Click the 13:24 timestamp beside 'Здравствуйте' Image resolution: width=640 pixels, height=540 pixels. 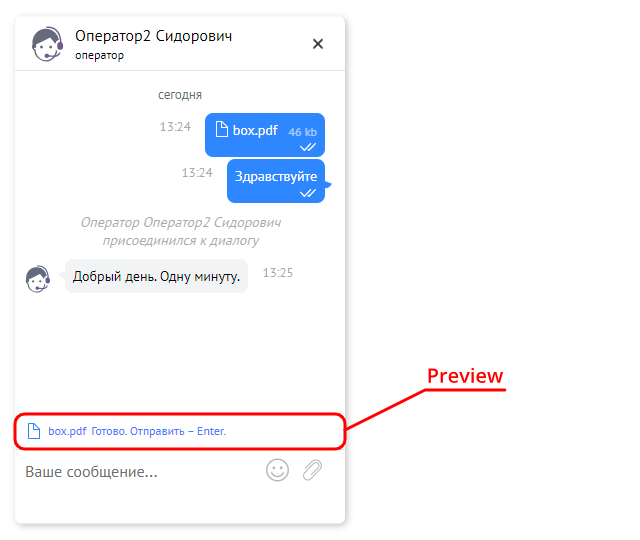point(197,173)
